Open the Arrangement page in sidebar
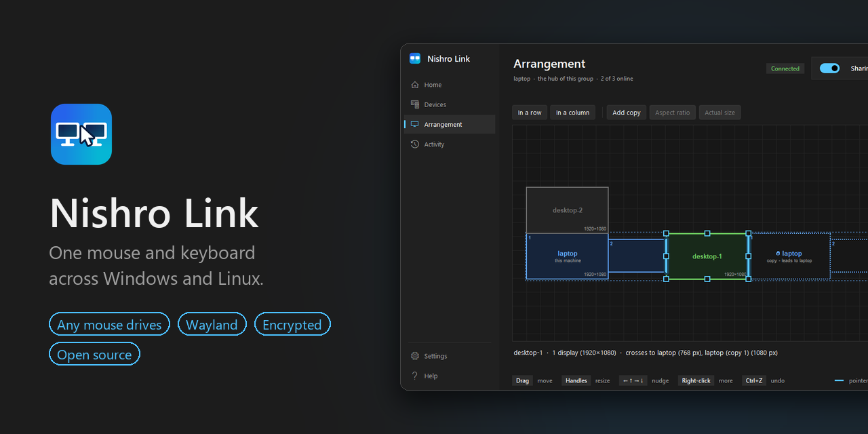868x434 pixels. pyautogui.click(x=450, y=124)
